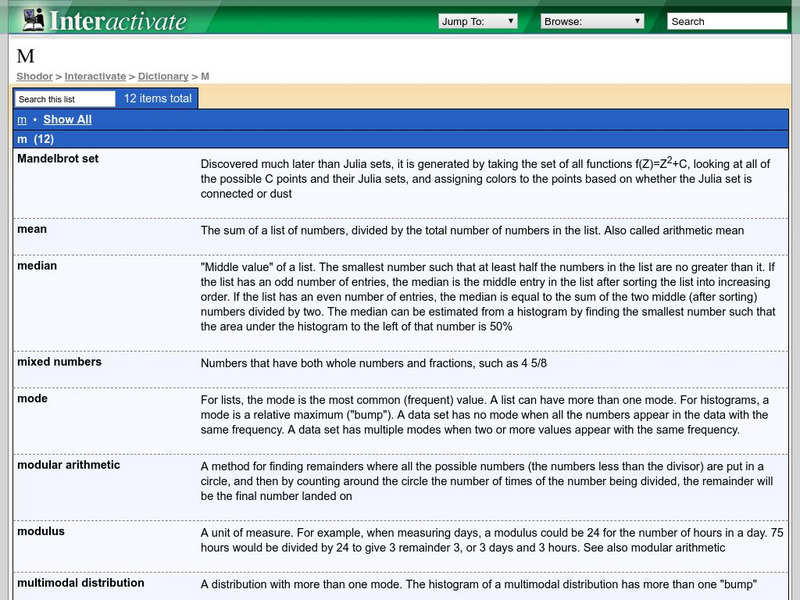
Task: Click the Shodor breadcrumb link
Action: pyautogui.click(x=34, y=77)
